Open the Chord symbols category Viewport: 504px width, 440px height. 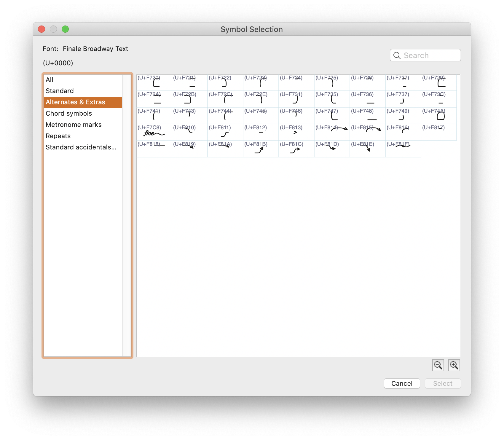[69, 113]
